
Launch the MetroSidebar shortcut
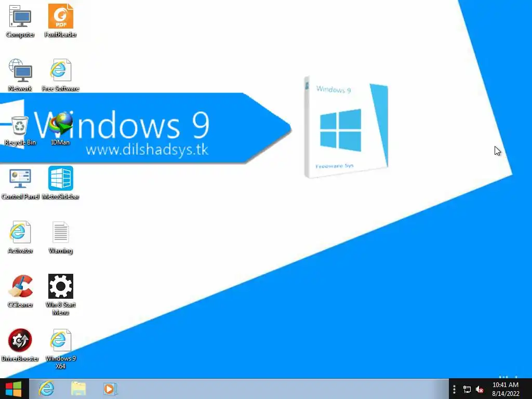click(60, 183)
